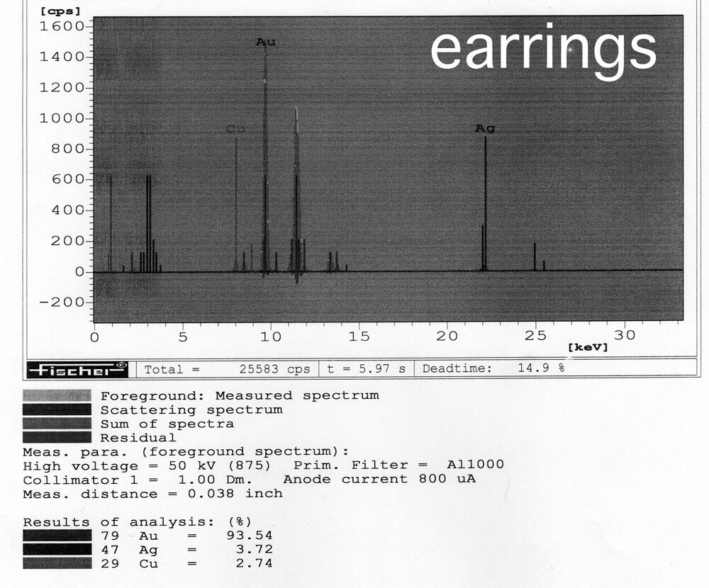Click the color swatch beside 47 Ag
Screen dimensions: 709x588
click(57, 549)
